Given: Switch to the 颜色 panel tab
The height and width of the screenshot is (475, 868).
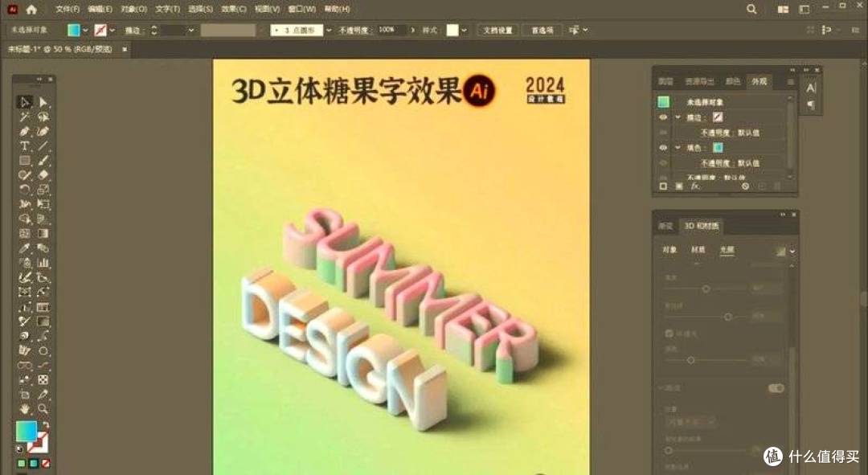Looking at the screenshot, I should (733, 81).
